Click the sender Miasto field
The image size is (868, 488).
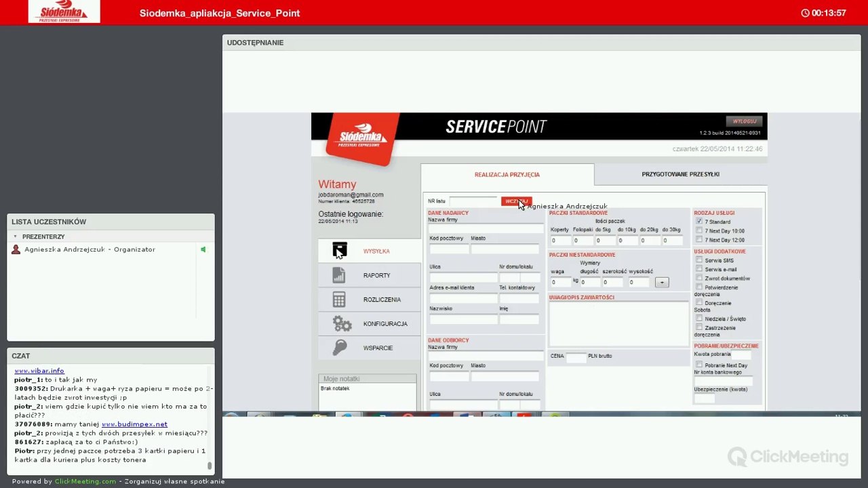point(505,249)
